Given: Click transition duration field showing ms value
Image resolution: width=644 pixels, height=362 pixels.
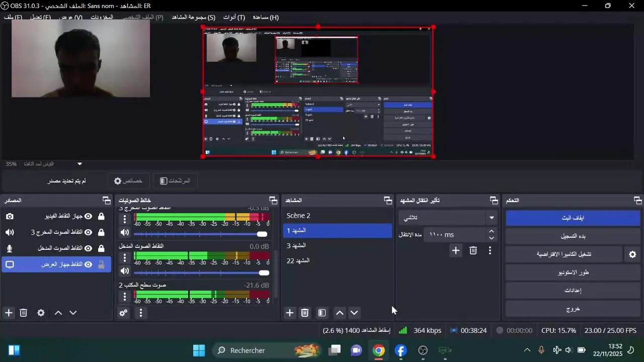Looking at the screenshot, I should point(455,234).
